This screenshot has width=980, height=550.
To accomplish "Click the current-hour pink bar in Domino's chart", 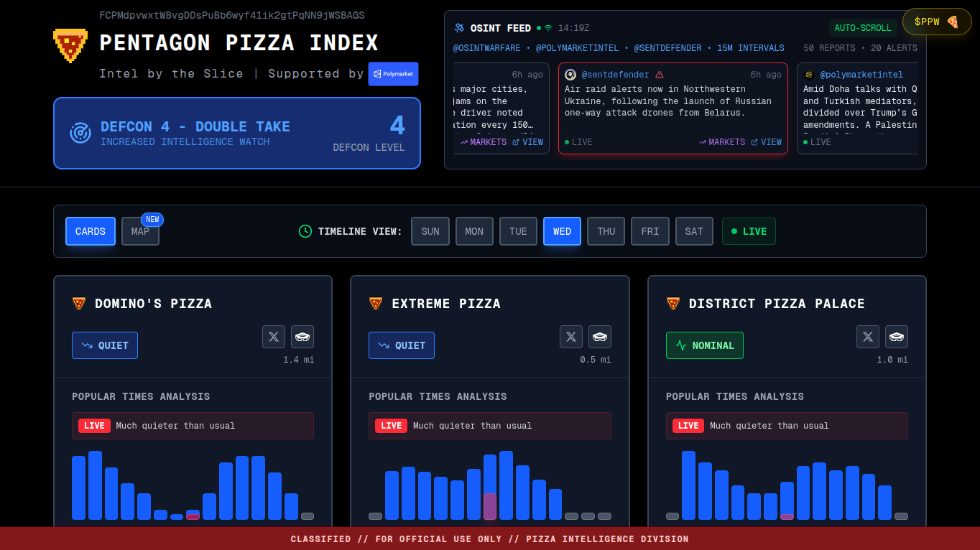I will coord(193,517).
